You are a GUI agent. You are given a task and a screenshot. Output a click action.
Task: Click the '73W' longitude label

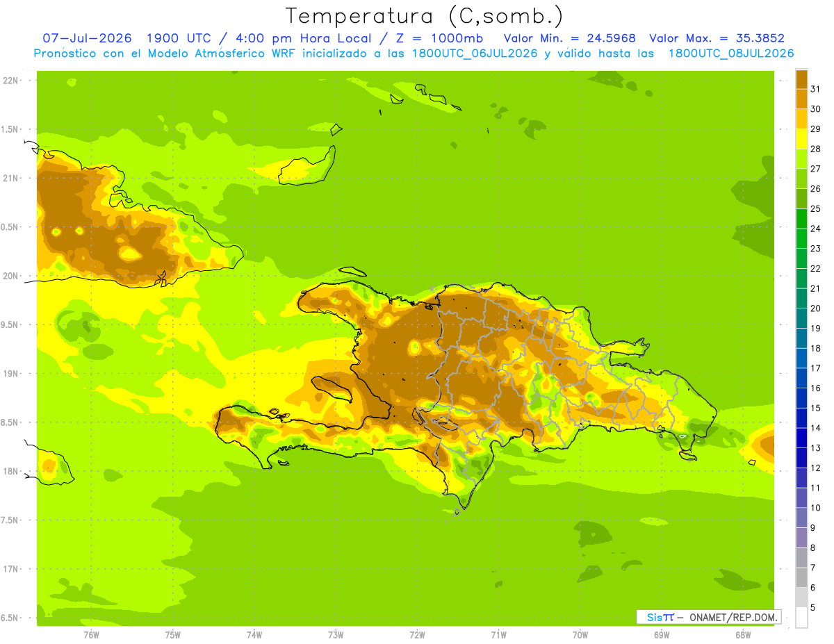[x=336, y=635]
